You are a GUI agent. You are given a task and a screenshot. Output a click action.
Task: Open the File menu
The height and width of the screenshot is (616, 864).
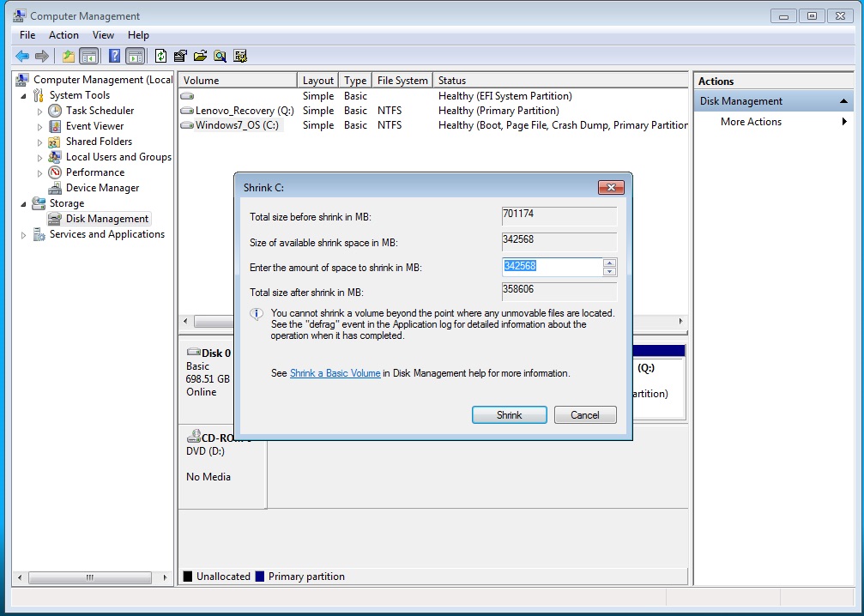point(27,34)
